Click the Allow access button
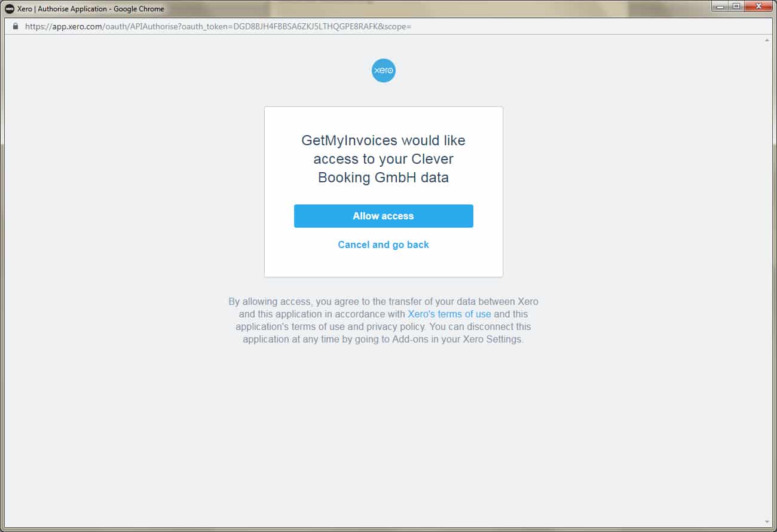The image size is (777, 532). pos(383,216)
